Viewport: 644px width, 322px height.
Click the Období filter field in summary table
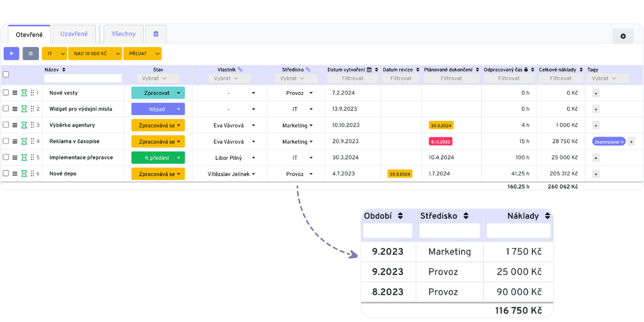point(388,231)
